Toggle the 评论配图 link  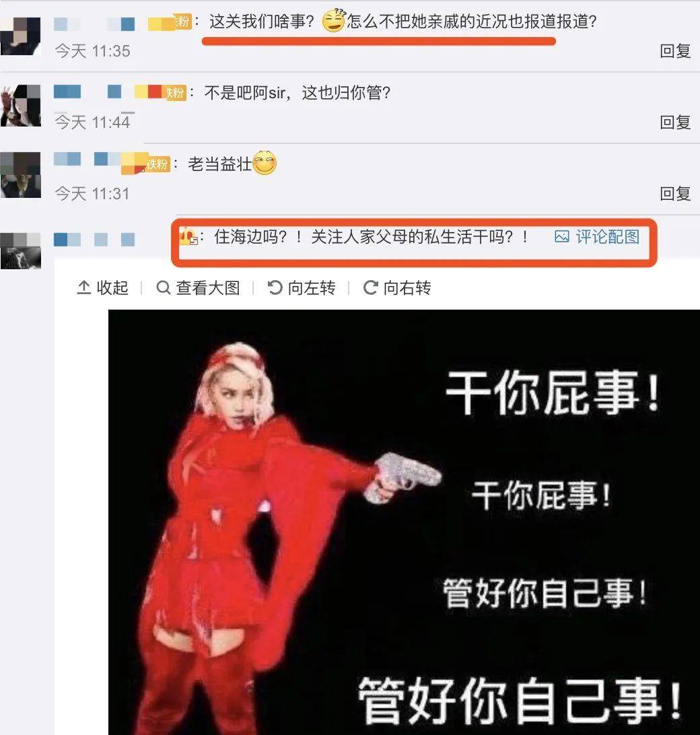pos(607,237)
